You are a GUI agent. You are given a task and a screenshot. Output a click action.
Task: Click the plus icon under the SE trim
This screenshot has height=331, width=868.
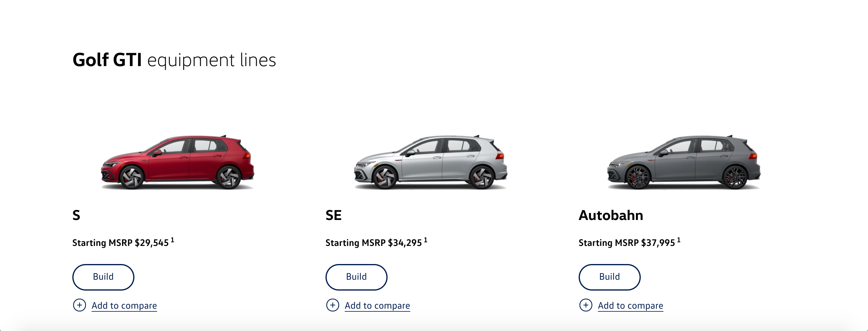click(332, 305)
